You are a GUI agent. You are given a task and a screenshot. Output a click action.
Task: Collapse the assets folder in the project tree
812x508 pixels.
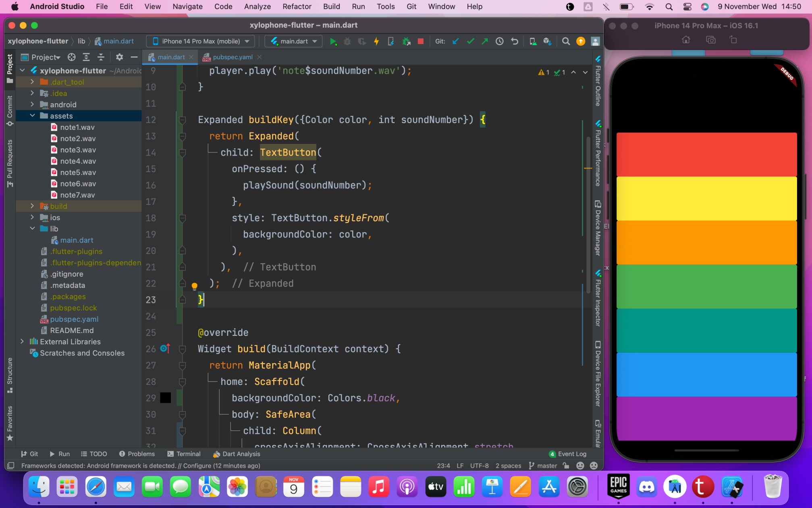32,116
